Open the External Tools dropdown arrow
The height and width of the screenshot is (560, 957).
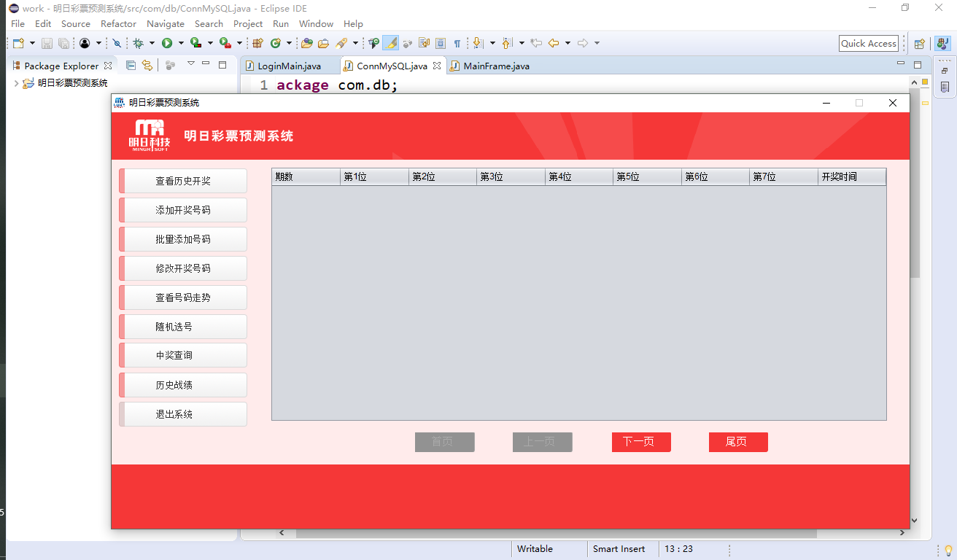point(239,43)
